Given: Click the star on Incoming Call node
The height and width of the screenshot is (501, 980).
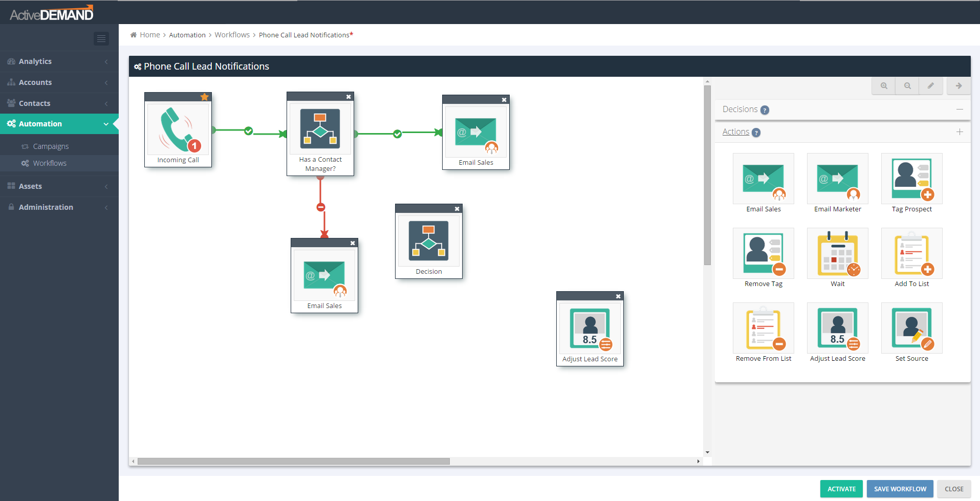Looking at the screenshot, I should pos(205,97).
